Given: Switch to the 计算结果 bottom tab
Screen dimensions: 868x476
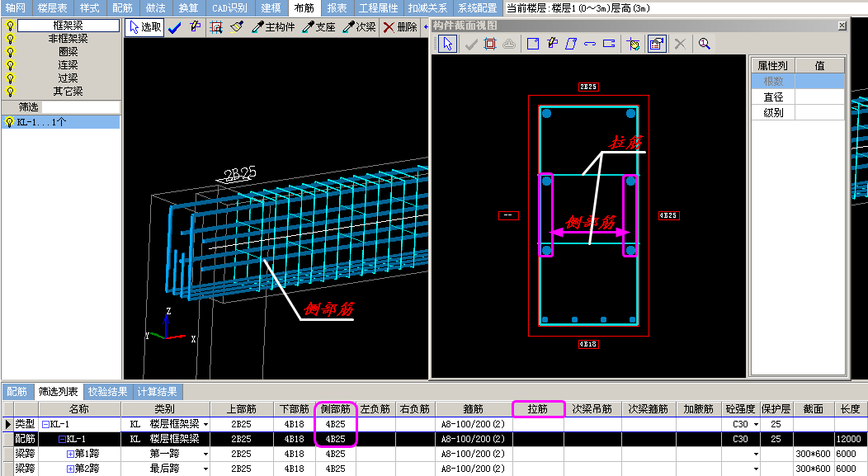Looking at the screenshot, I should (x=157, y=392).
